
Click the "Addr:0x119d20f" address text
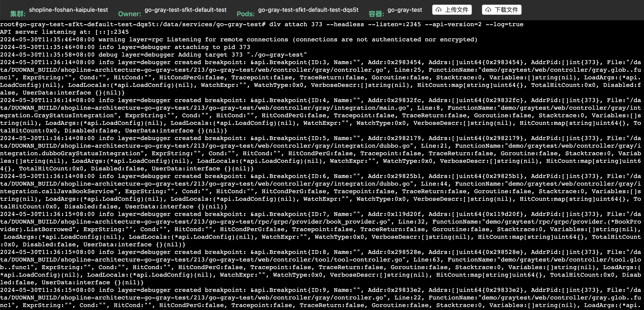click(394, 214)
